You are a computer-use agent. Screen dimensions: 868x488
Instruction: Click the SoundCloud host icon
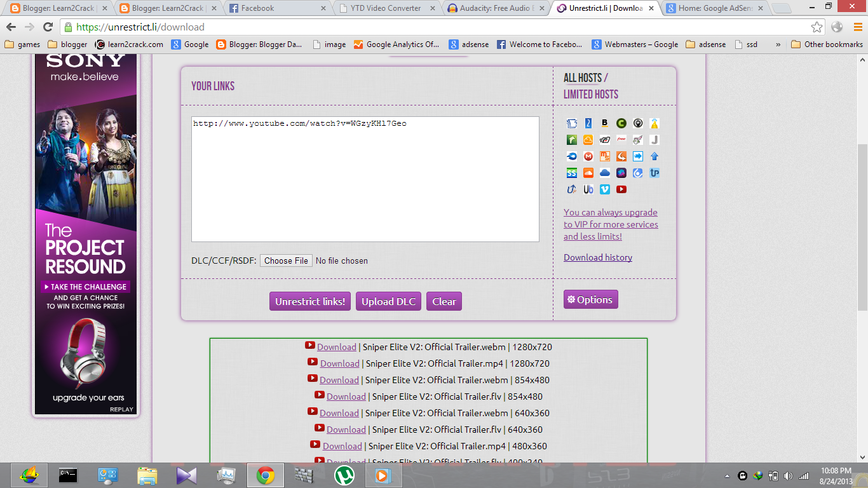point(588,173)
